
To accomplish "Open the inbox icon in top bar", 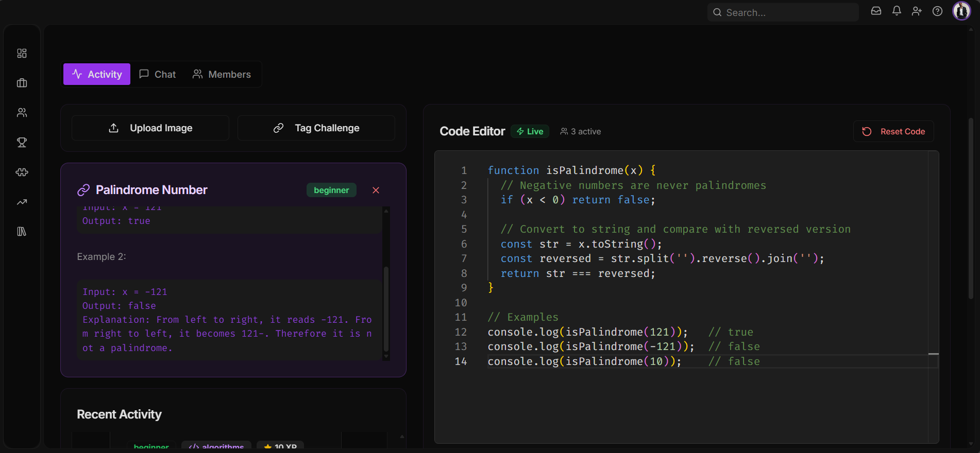I will click(x=876, y=11).
